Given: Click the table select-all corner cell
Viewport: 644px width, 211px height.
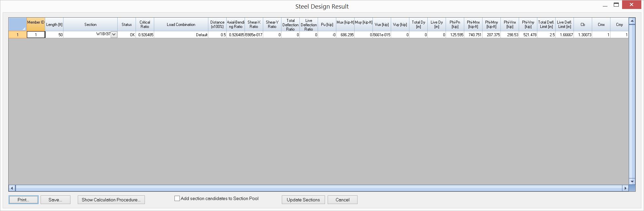Looking at the screenshot, I should pyautogui.click(x=18, y=25).
